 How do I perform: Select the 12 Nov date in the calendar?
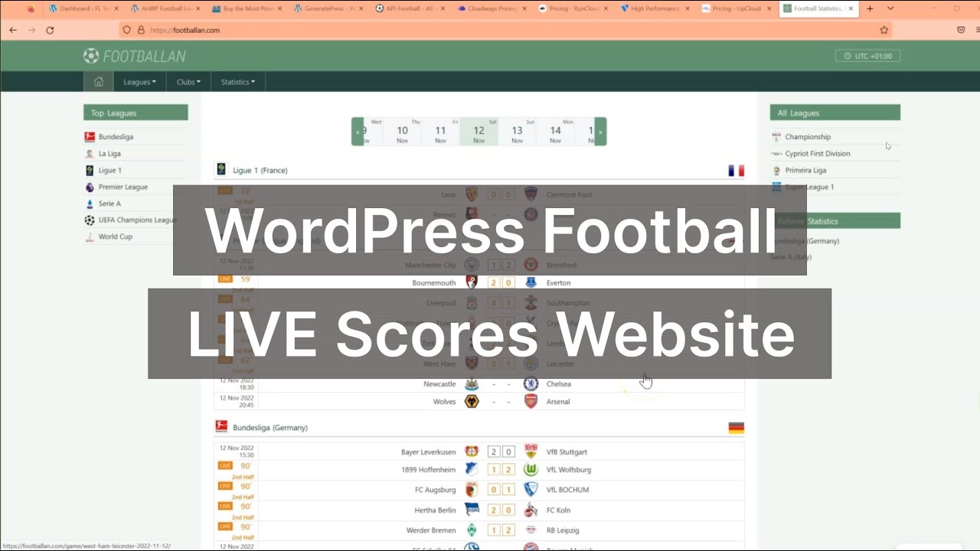tap(479, 130)
